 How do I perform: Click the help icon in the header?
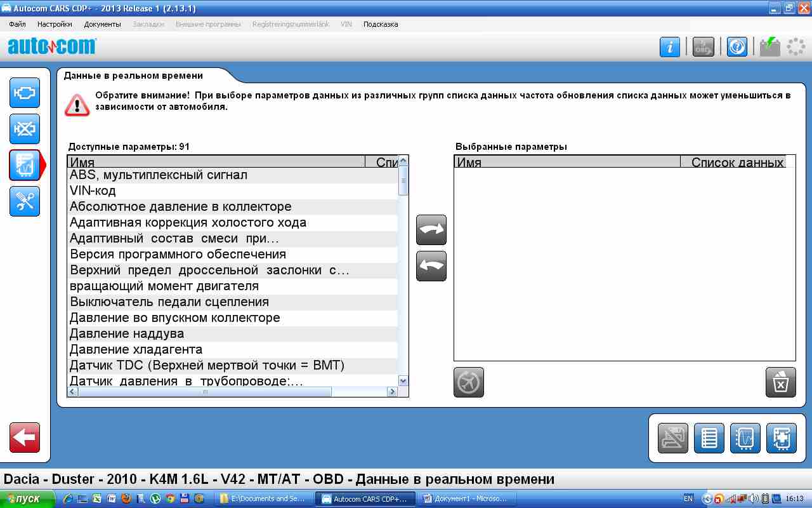[x=737, y=47]
